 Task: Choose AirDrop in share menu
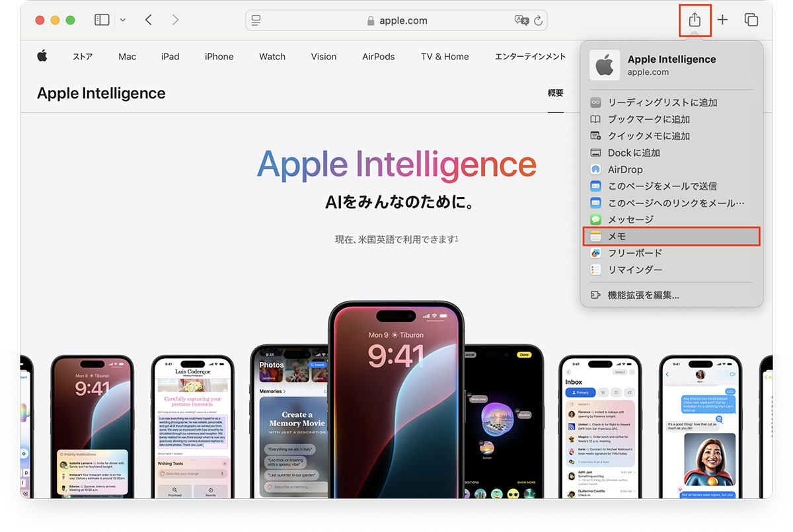coord(671,169)
